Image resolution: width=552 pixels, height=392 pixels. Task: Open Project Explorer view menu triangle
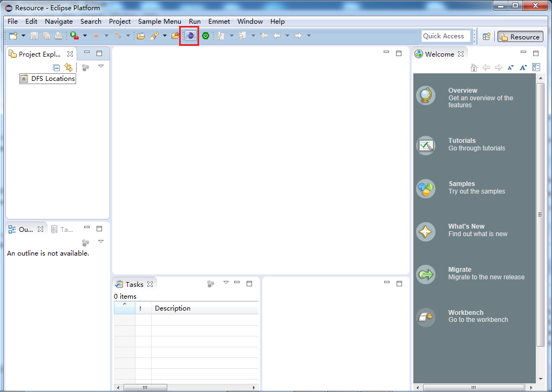tap(101, 66)
